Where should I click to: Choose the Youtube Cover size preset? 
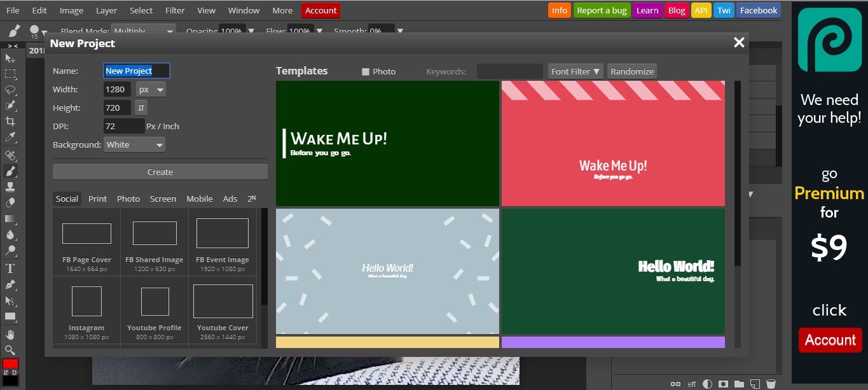point(223,310)
